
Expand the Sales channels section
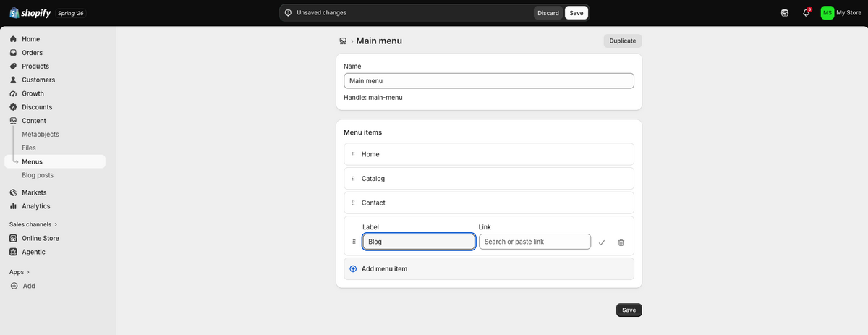33,224
